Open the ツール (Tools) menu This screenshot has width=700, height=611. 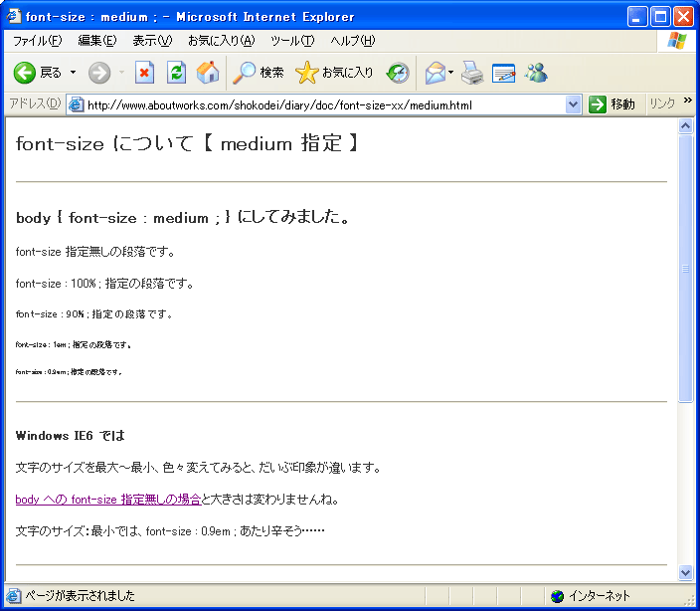291,41
